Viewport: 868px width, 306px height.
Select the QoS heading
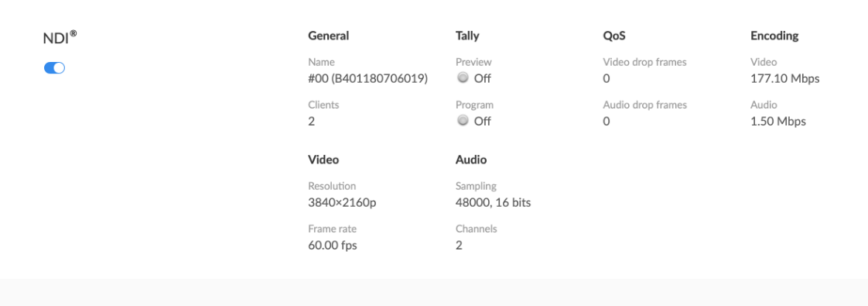[x=614, y=36]
